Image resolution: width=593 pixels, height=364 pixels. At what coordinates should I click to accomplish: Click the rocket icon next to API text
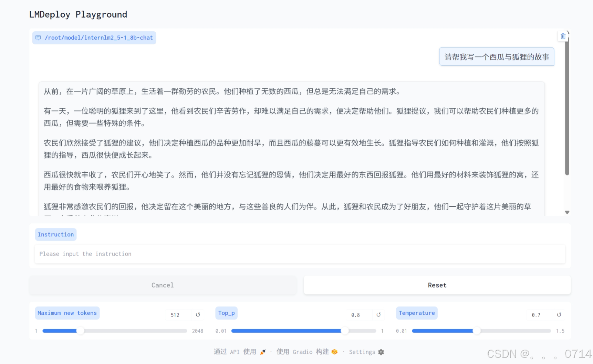pyautogui.click(x=262, y=352)
